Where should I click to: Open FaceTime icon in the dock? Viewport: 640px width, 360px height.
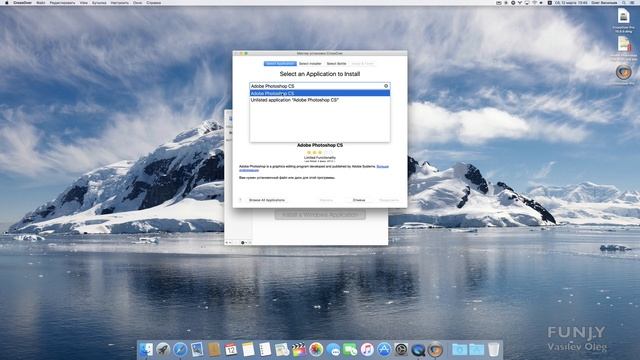[350, 350]
